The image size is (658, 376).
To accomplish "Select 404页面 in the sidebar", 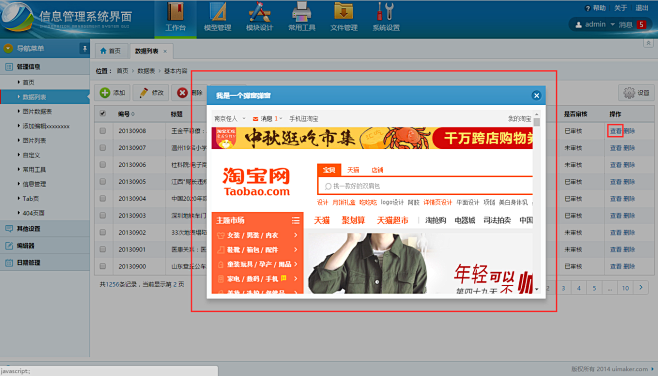I will 34,213.
